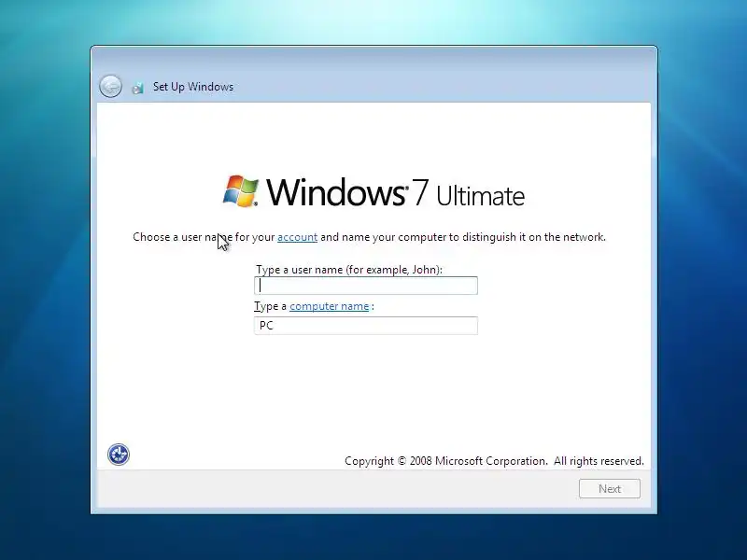
Task: Open the Ease of Access icon
Action: tap(119, 455)
